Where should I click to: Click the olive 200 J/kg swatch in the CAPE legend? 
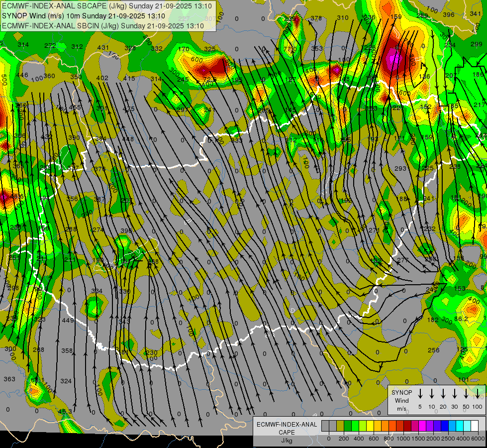340,426
